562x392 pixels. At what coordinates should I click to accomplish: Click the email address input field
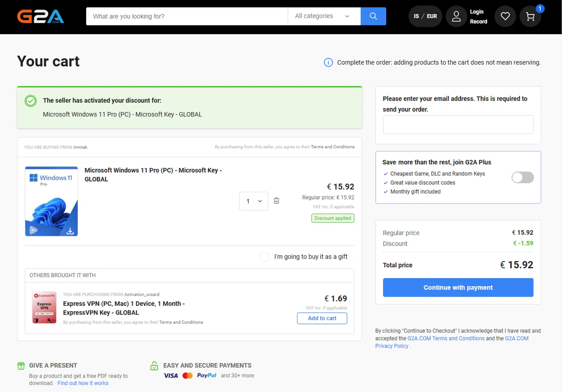458,125
